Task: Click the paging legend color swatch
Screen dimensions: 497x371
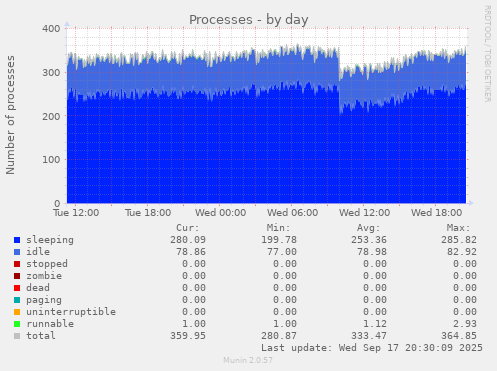Action: (17, 300)
